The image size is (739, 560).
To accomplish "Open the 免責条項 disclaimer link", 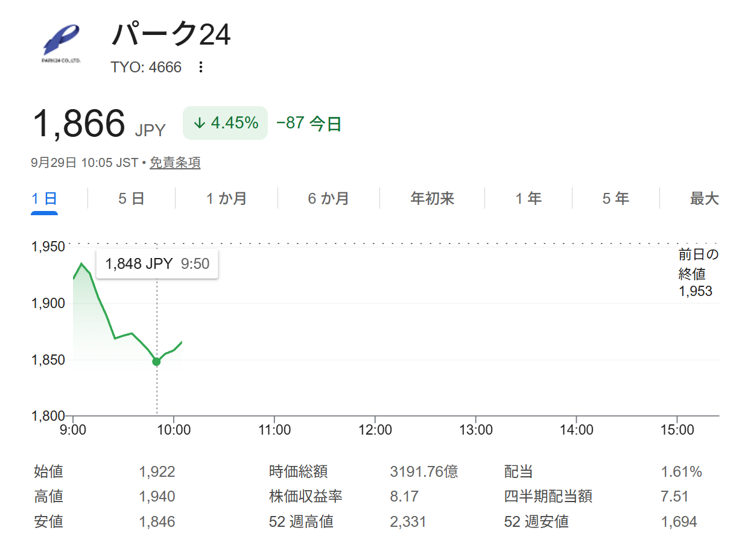I will coord(175,163).
